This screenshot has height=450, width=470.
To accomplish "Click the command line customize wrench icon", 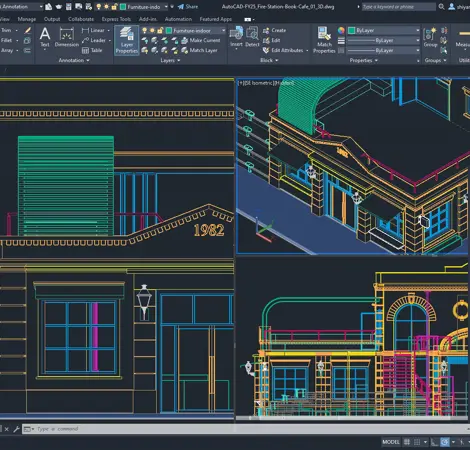I will (16, 429).
